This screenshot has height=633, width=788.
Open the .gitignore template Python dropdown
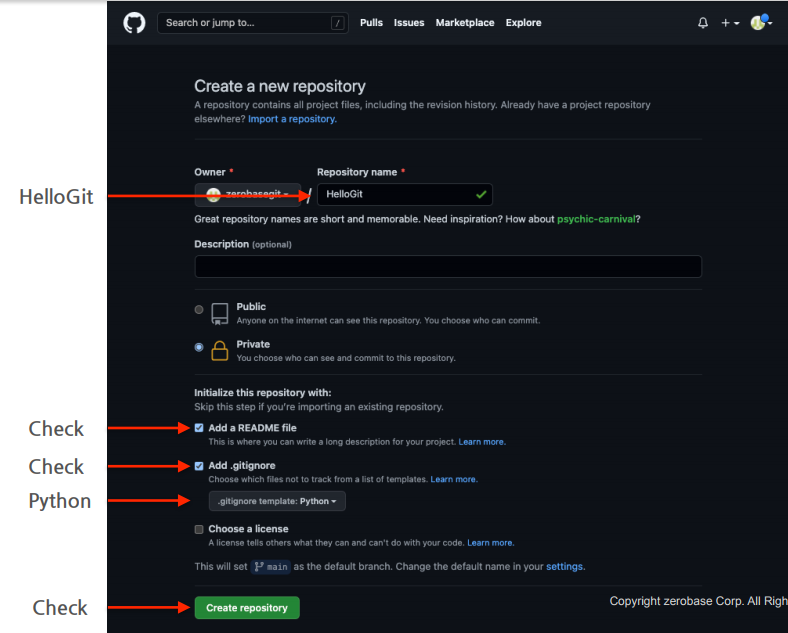click(277, 501)
